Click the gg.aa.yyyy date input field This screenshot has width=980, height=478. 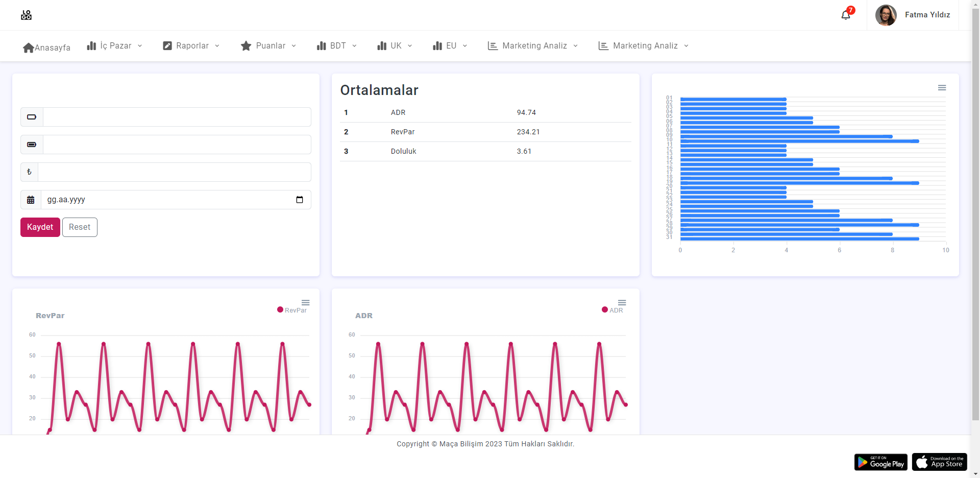(168, 200)
